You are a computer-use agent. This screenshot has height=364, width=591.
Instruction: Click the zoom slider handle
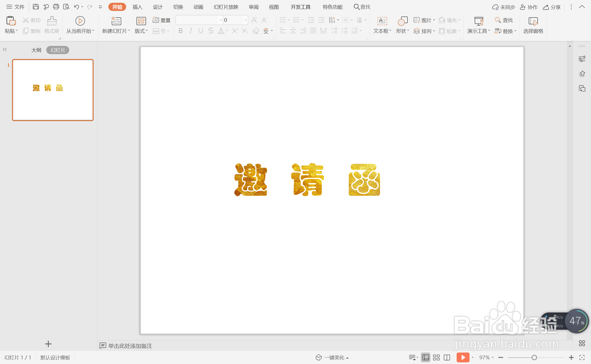coord(534,357)
